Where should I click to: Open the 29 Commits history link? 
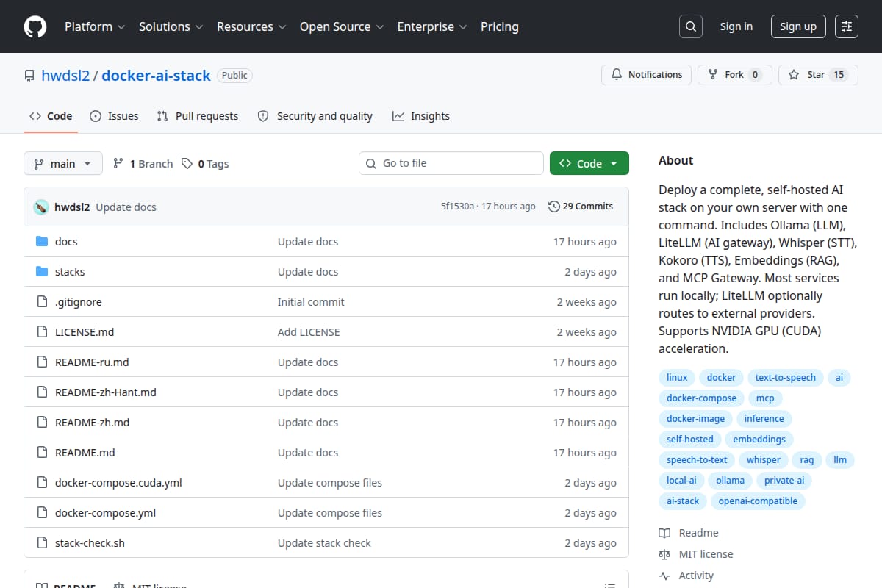tap(581, 207)
